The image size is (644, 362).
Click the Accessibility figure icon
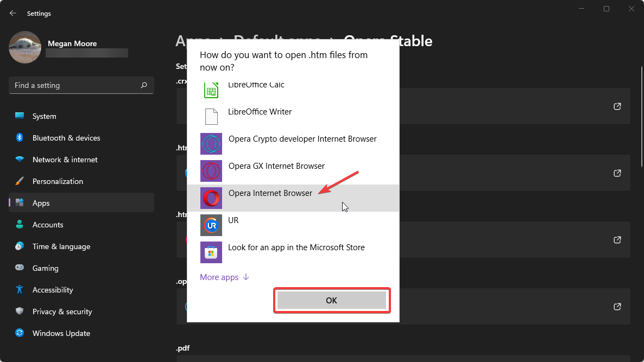point(20,289)
